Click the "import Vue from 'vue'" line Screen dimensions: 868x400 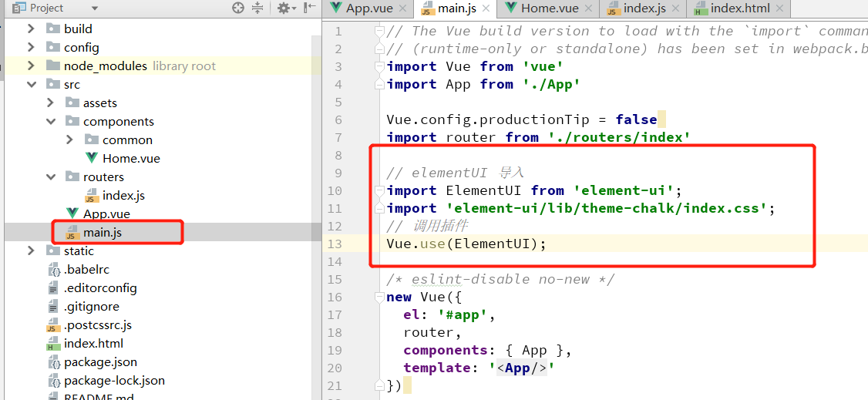tap(474, 67)
